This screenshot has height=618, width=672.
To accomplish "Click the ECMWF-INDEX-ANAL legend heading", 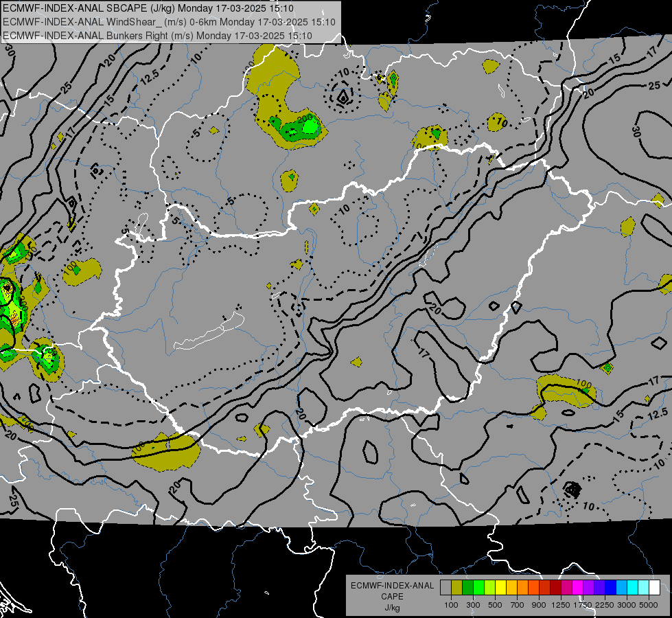I will [392, 586].
